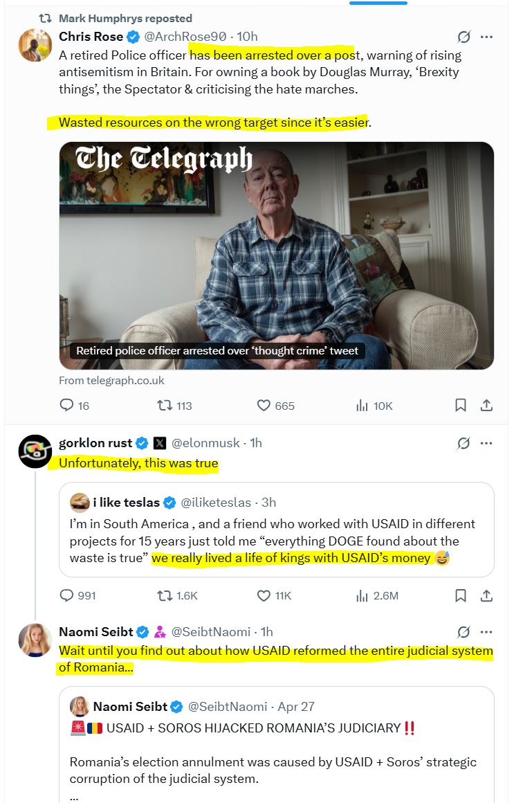532x803 pixels.
Task: Visit the @elonmusk handle link
Action: 205,443
